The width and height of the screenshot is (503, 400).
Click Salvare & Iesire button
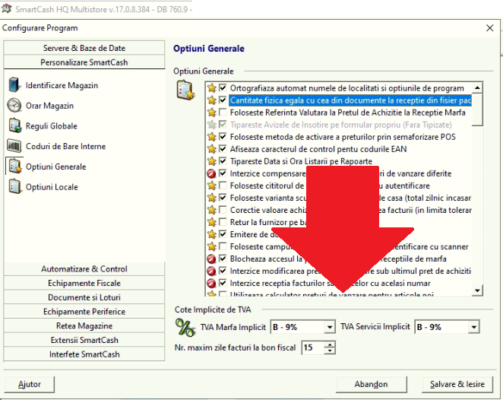(457, 384)
